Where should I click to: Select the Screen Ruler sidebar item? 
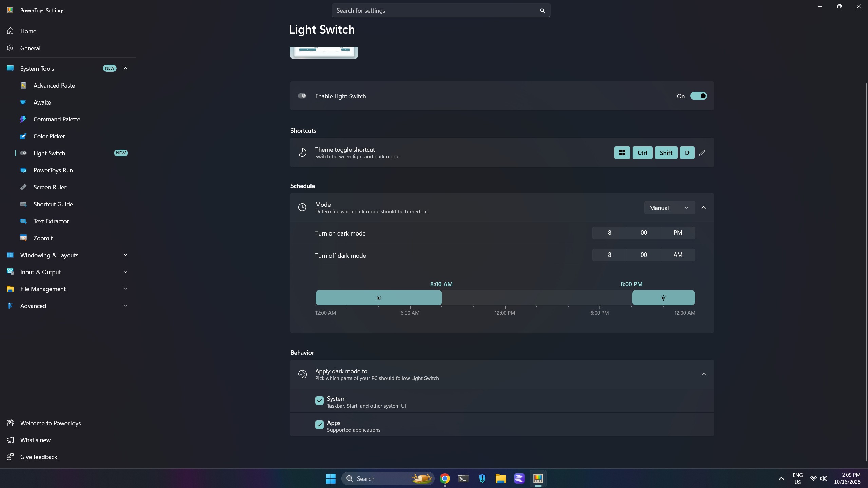(x=50, y=187)
